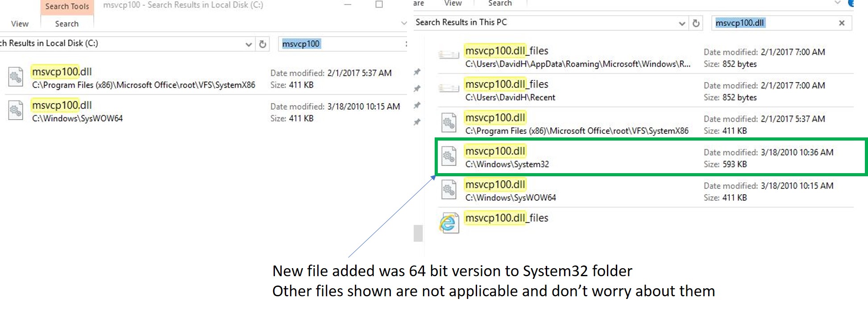Click size 593 KB of System32 file

(735, 165)
